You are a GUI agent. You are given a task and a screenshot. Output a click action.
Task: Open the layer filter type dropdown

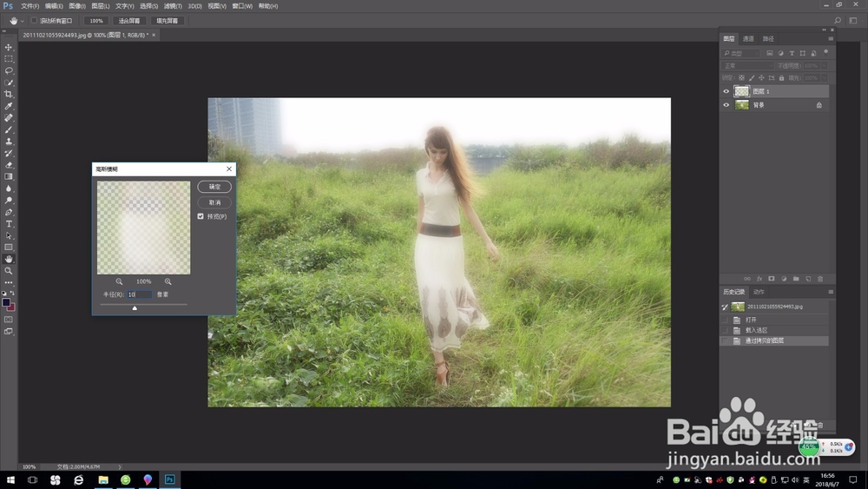click(742, 53)
